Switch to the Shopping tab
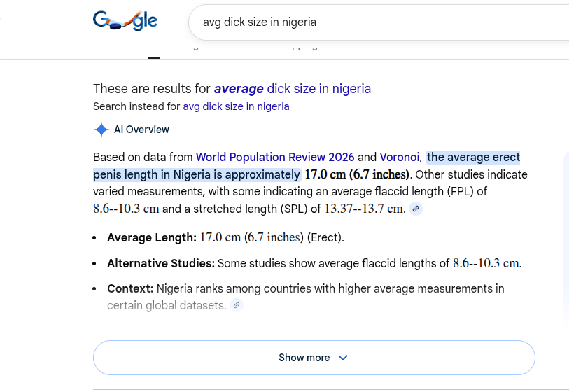This screenshot has width=569, height=392. 295,47
